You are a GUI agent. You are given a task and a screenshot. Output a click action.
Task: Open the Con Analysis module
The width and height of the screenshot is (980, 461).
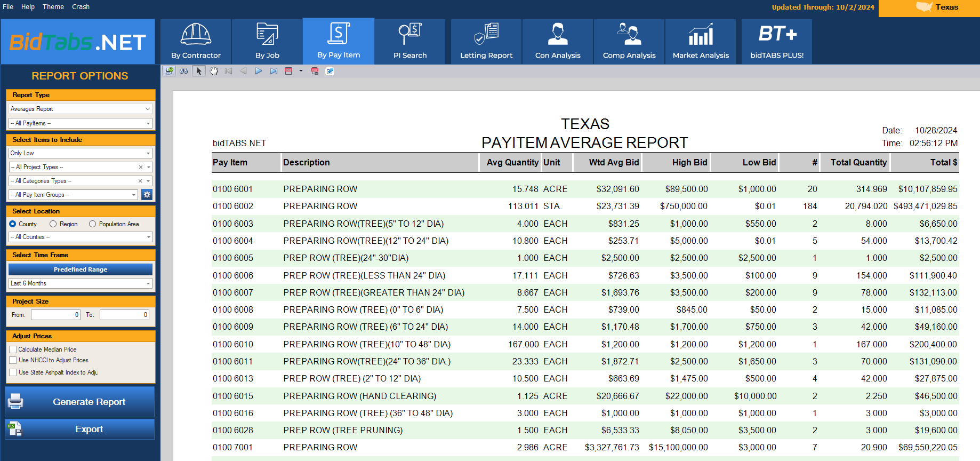coord(558,42)
